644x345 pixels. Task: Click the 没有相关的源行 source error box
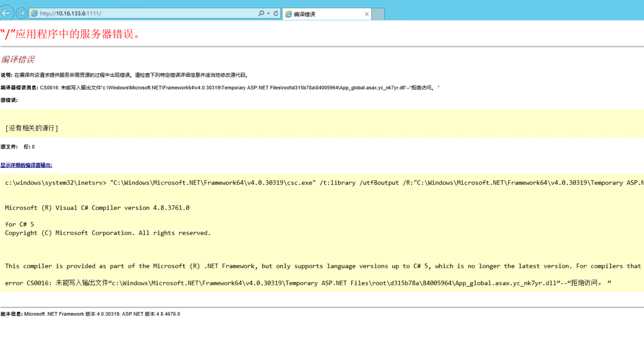(32, 128)
